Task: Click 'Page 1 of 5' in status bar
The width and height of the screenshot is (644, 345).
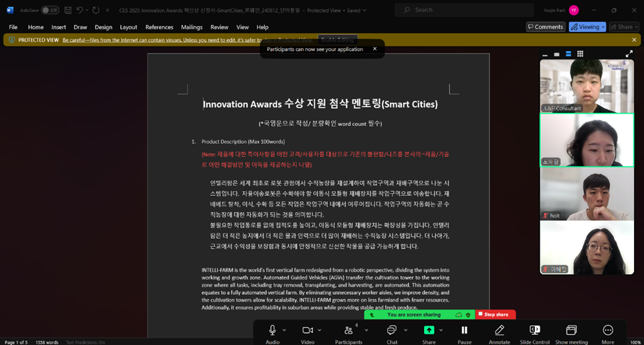Action: point(16,342)
